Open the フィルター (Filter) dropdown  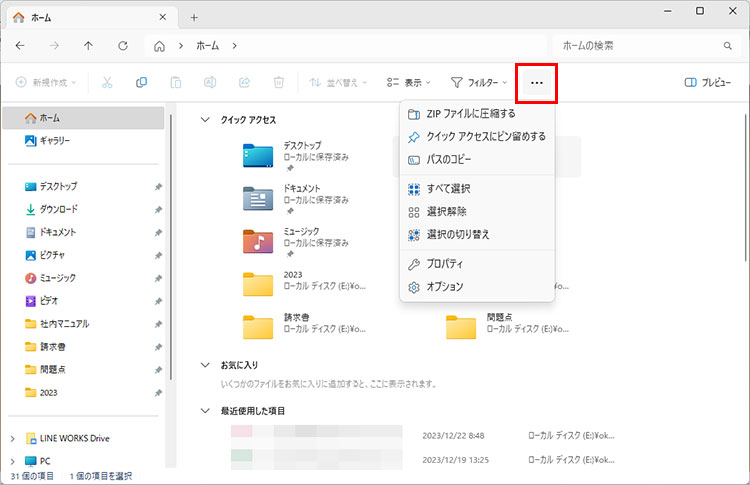(479, 82)
